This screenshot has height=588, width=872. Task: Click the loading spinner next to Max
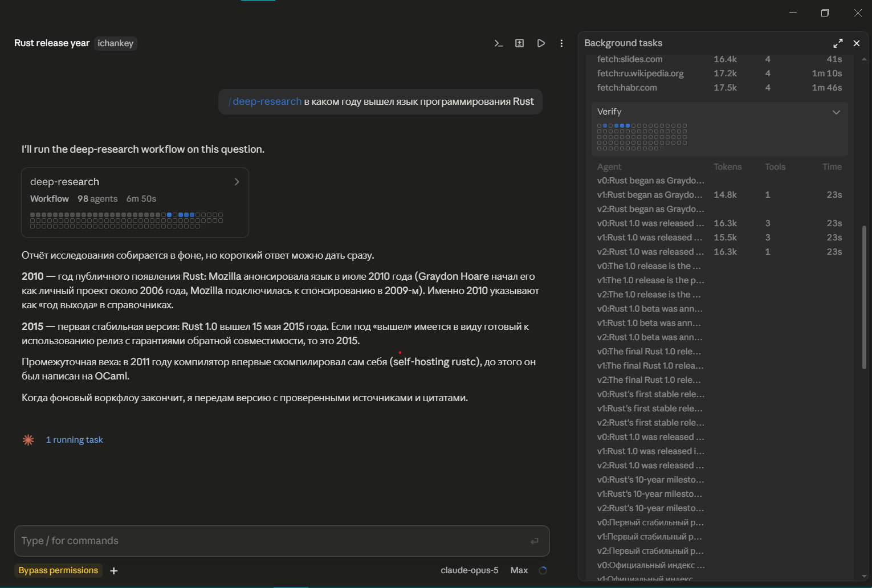[x=543, y=570]
